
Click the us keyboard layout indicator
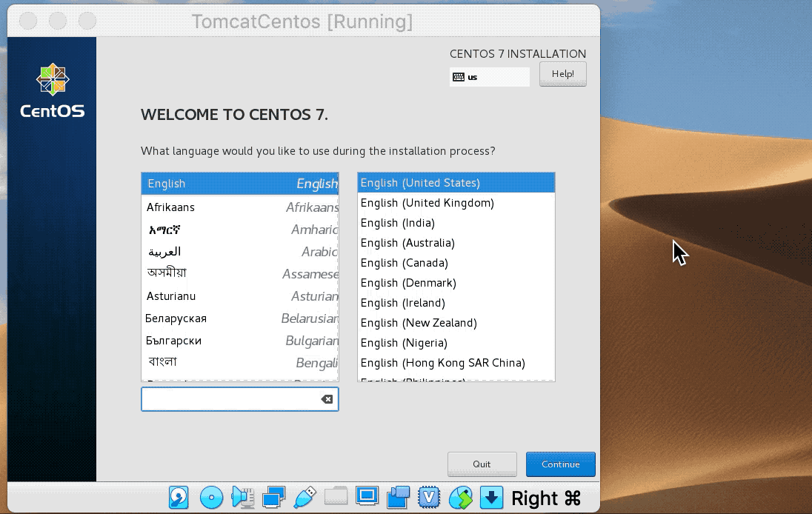pyautogui.click(x=490, y=77)
